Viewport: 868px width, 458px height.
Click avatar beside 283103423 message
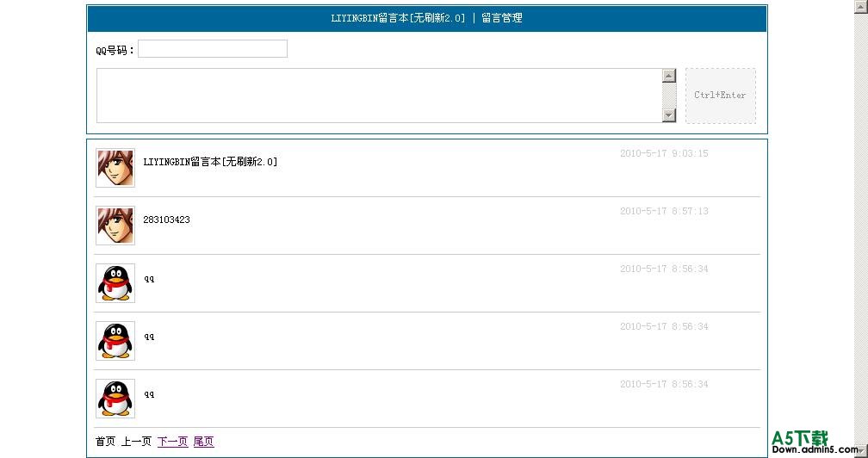click(115, 226)
